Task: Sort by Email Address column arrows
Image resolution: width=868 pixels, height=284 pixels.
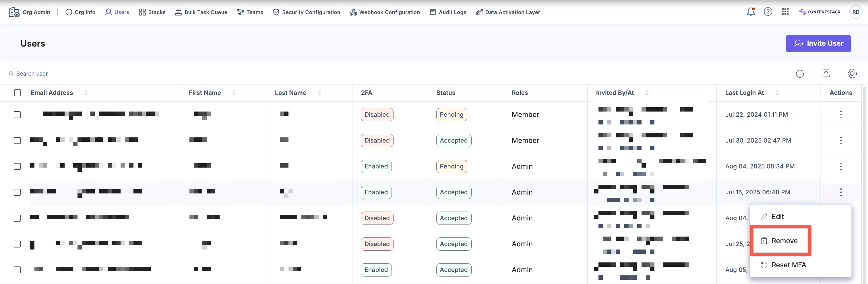Action: (86, 93)
